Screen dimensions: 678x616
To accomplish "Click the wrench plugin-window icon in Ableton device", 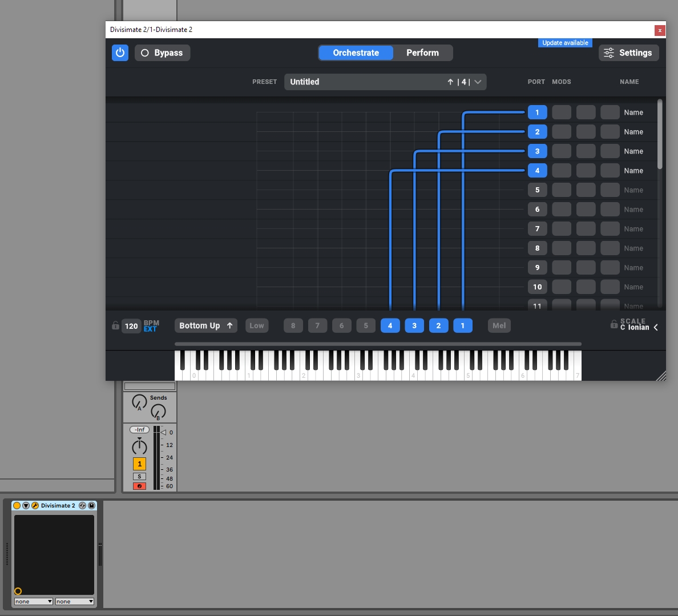I will pos(35,505).
